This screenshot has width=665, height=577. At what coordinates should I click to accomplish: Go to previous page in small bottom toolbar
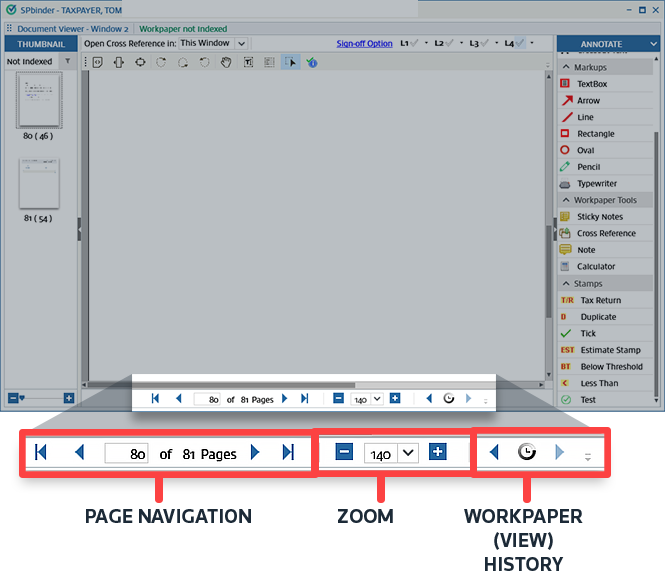179,399
